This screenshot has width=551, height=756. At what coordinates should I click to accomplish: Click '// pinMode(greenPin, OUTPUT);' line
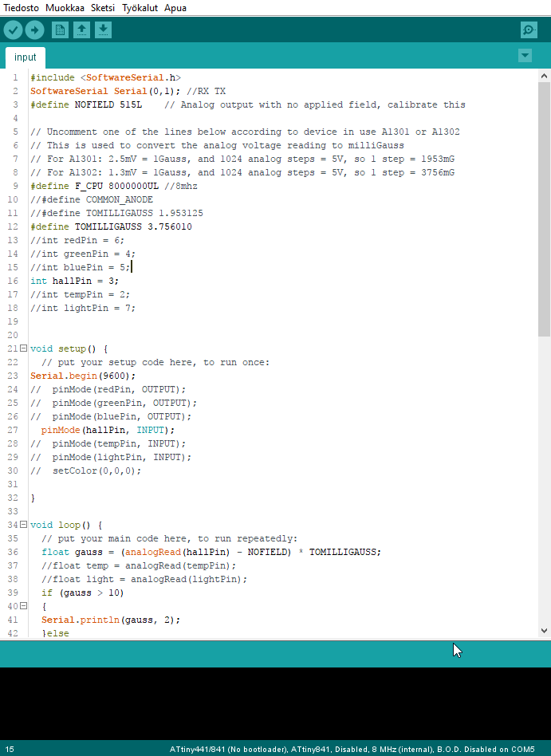pyautogui.click(x=114, y=403)
